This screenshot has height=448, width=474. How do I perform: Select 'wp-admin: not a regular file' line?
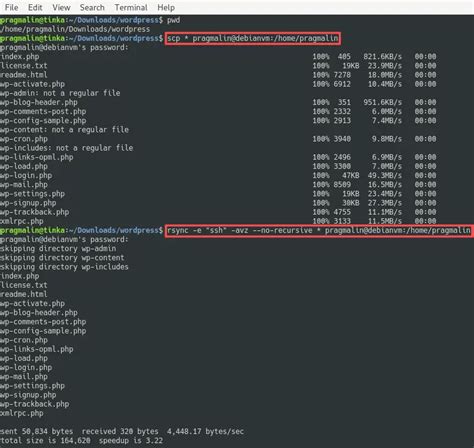[60, 93]
